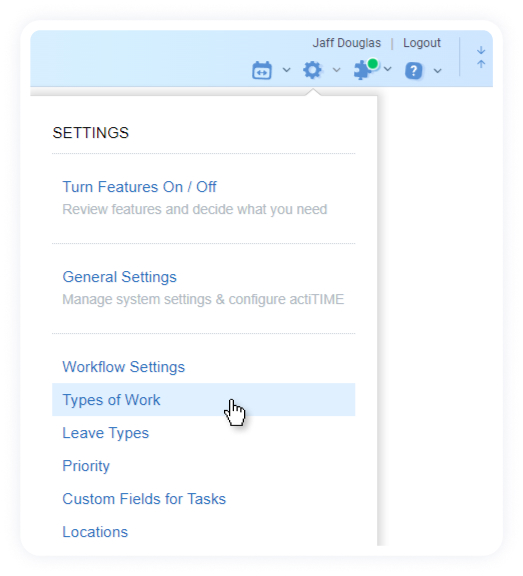Click the blue question mark help icon
Screen dimensions: 523x576
[414, 71]
